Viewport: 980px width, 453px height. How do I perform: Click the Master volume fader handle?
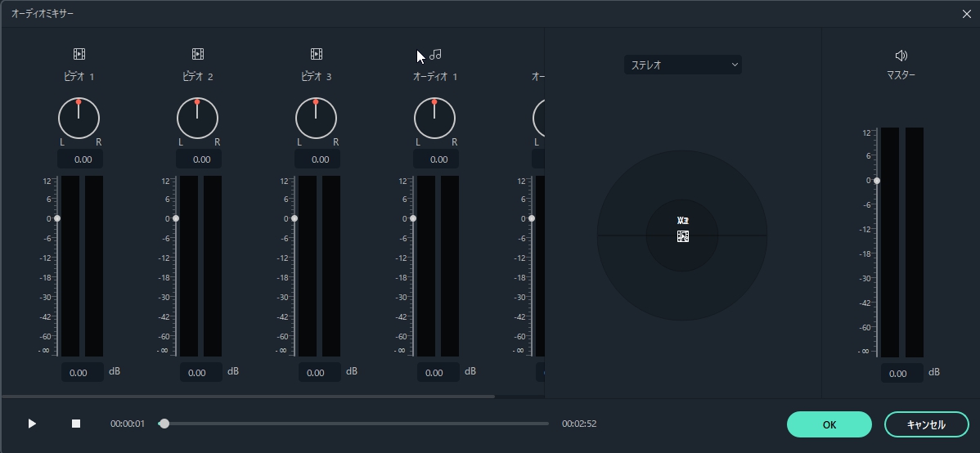coord(876,181)
